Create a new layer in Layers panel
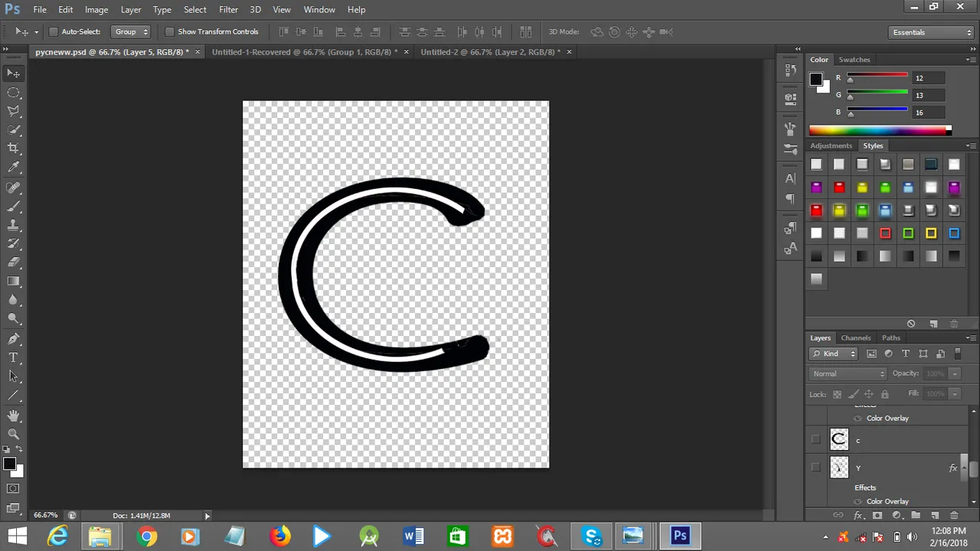This screenshot has width=980, height=551. [x=935, y=516]
